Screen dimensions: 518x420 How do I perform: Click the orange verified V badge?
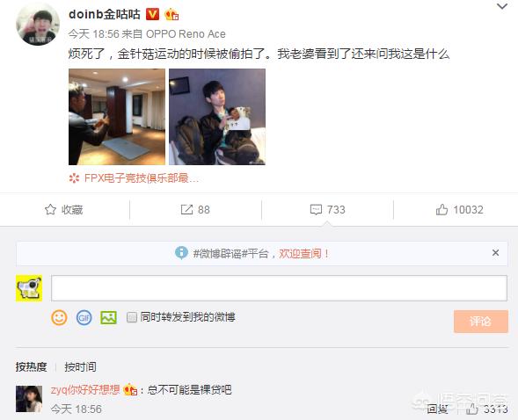[x=152, y=14]
